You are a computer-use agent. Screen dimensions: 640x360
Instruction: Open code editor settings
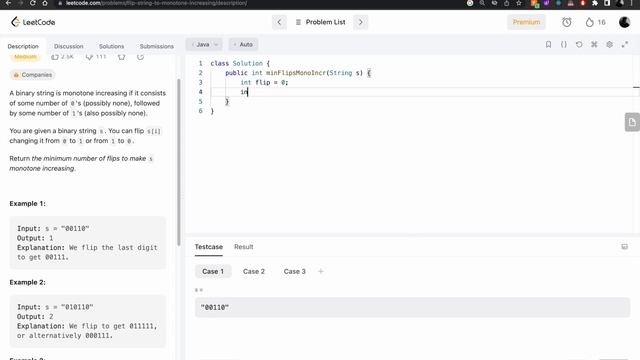[609, 44]
